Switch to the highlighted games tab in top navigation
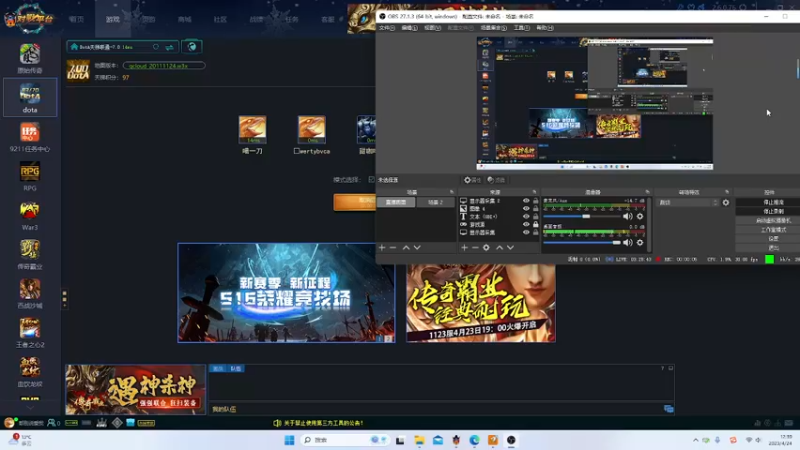The height and width of the screenshot is (450, 800). tap(113, 19)
